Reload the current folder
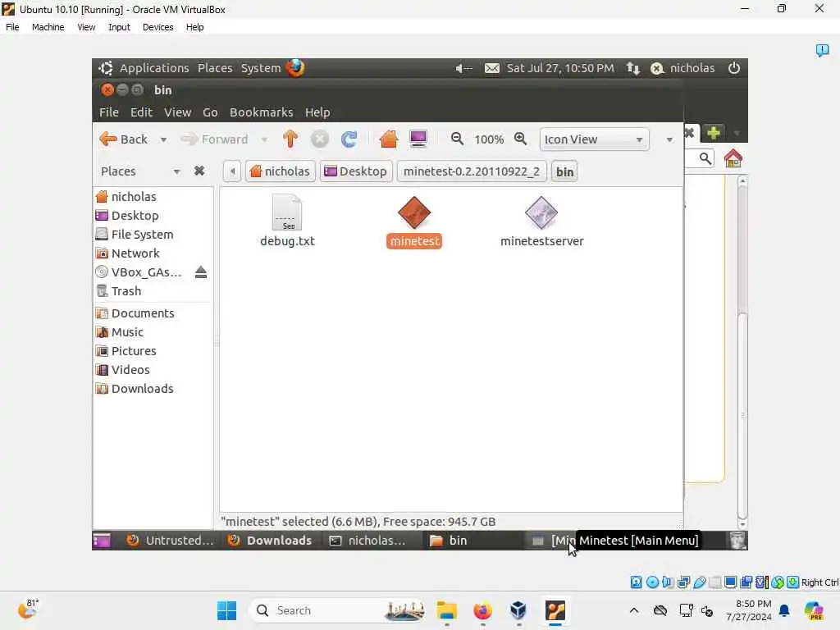The image size is (840, 630). 349,139
